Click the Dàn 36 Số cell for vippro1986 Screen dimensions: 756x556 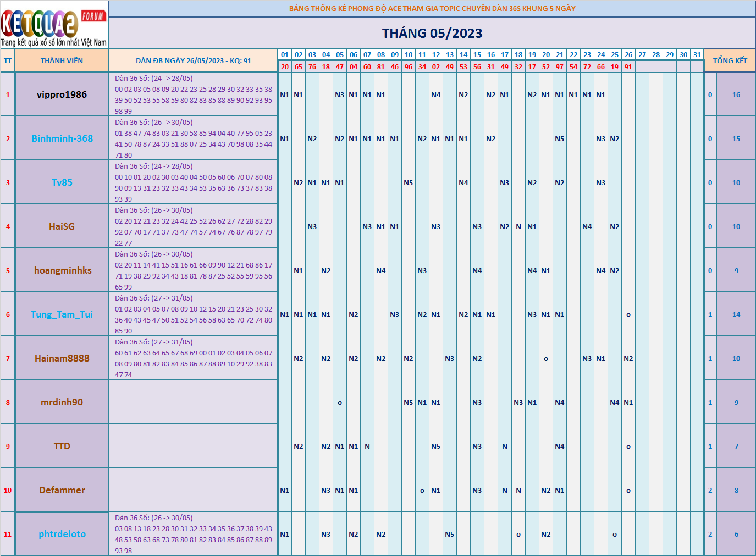point(194,94)
